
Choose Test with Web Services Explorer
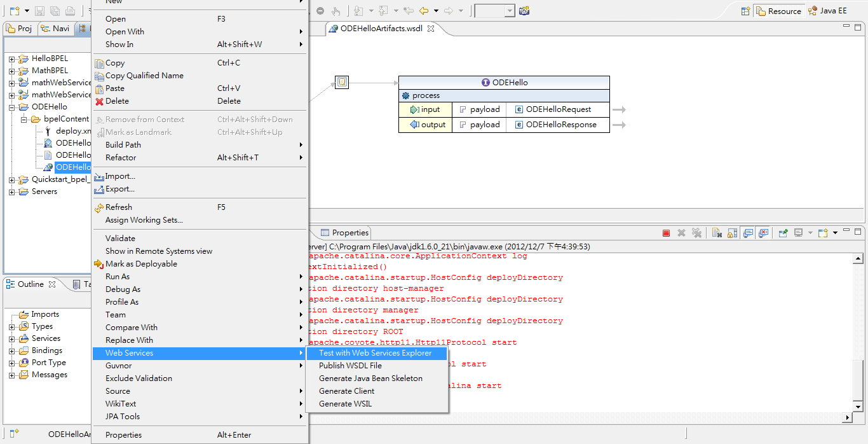coord(377,353)
